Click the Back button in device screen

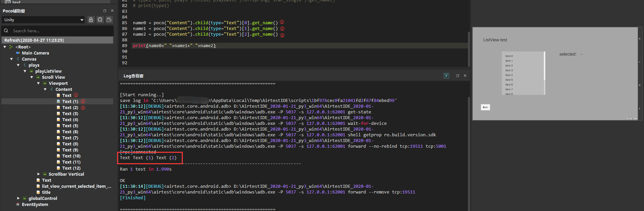point(485,107)
